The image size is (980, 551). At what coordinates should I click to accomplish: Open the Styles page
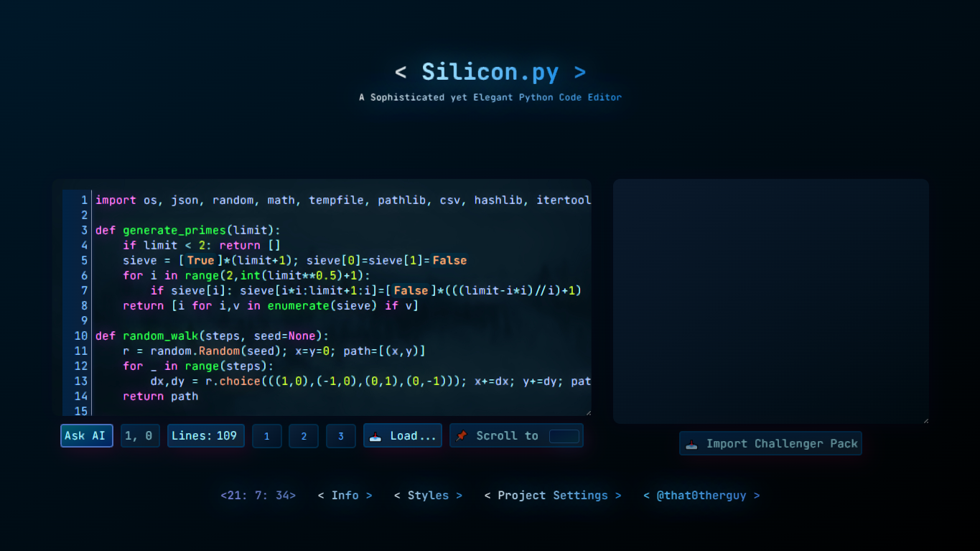tap(428, 495)
